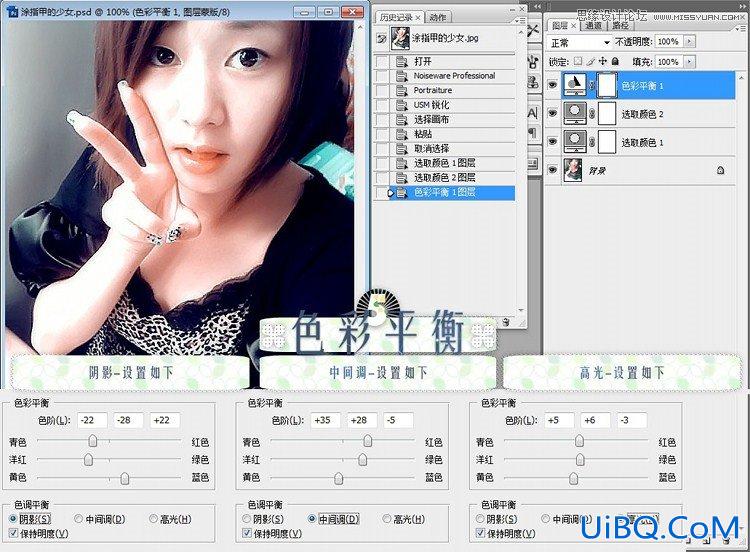750x552 pixels.
Task: Enable lock image pixels brush icon
Action: point(590,61)
